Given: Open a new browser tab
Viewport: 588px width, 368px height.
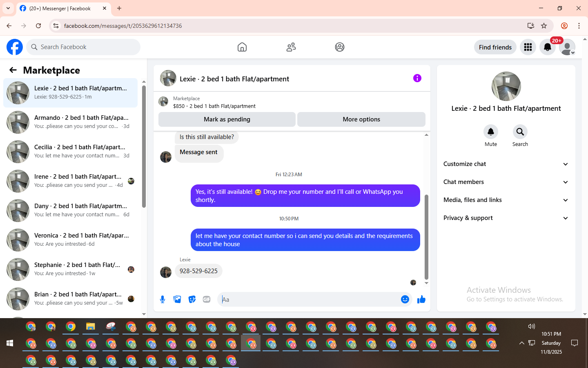Looking at the screenshot, I should point(119,8).
